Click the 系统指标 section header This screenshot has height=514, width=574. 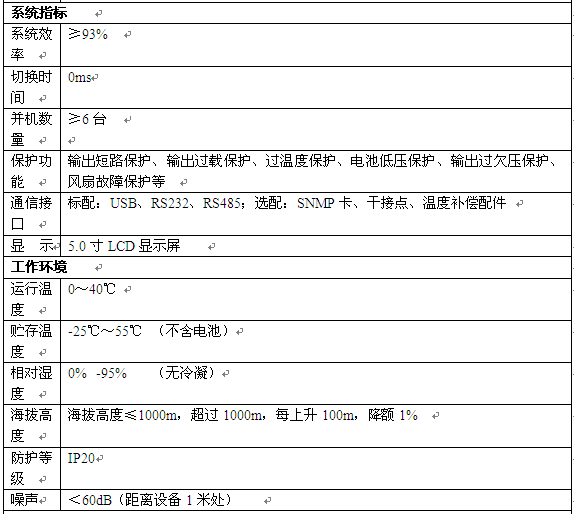[x=39, y=13]
